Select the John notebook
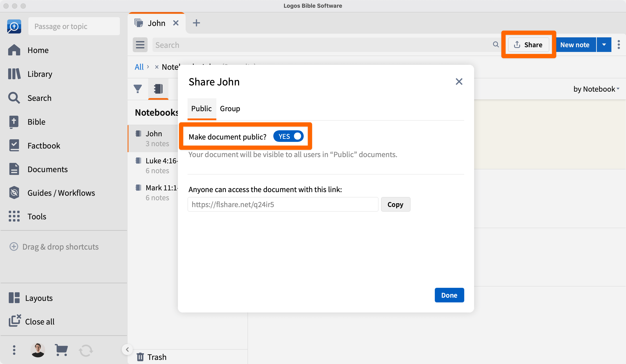 pos(153,138)
